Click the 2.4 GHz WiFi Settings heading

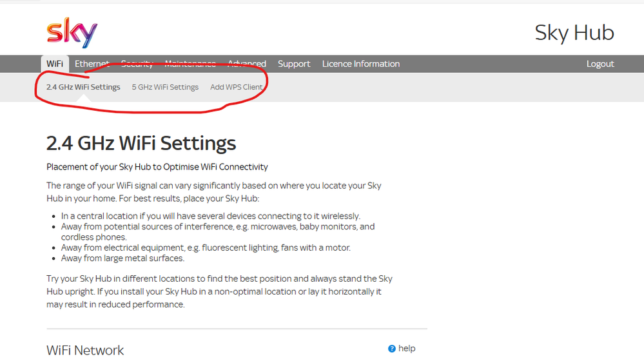[x=141, y=143]
